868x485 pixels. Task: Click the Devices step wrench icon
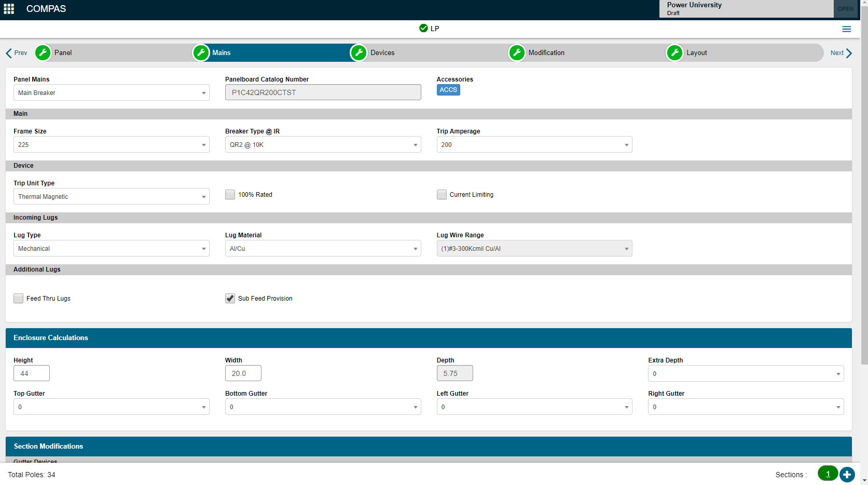coord(359,53)
